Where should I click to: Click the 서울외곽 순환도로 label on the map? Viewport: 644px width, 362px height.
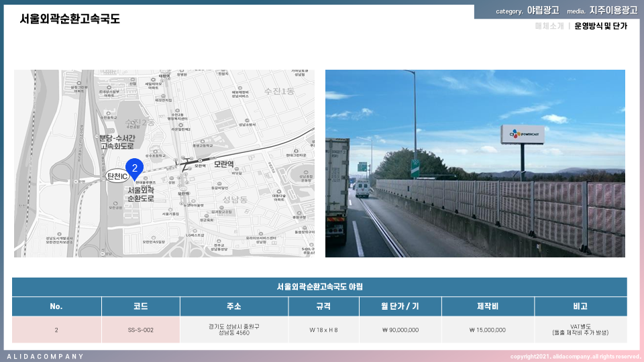click(x=141, y=194)
